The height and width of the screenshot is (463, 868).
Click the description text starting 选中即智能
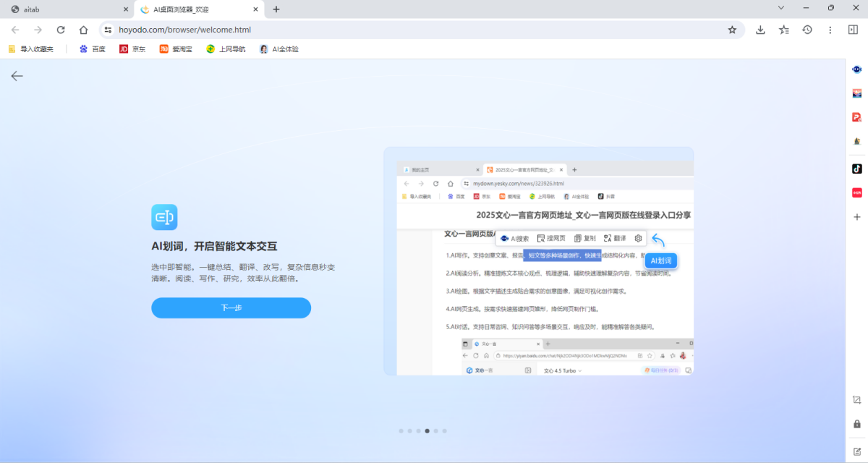(x=243, y=273)
